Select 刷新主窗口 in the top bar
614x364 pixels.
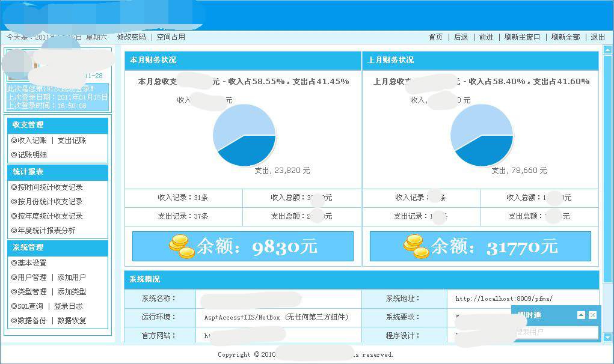[x=522, y=37]
